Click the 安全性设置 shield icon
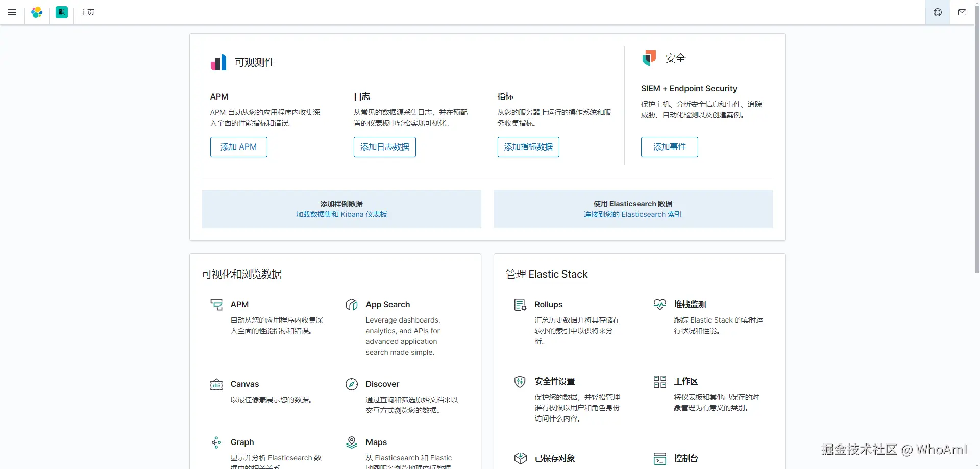 (x=520, y=382)
